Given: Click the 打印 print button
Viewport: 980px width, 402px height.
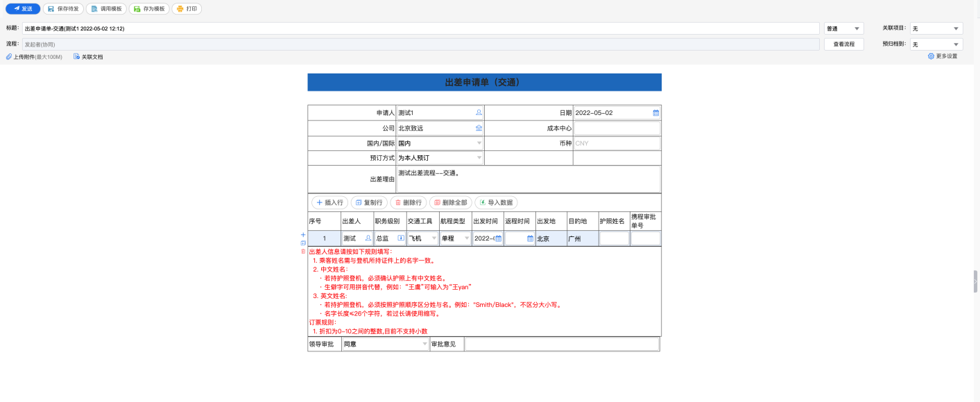Looking at the screenshot, I should [x=187, y=9].
